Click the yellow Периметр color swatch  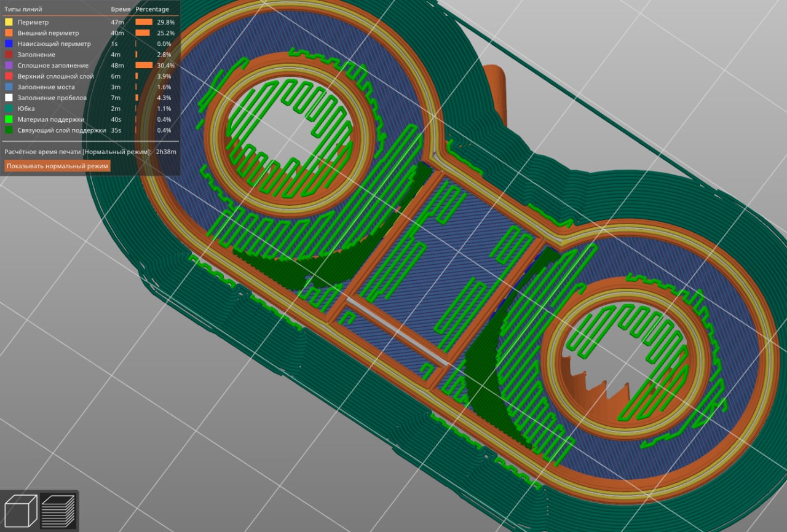[x=9, y=22]
